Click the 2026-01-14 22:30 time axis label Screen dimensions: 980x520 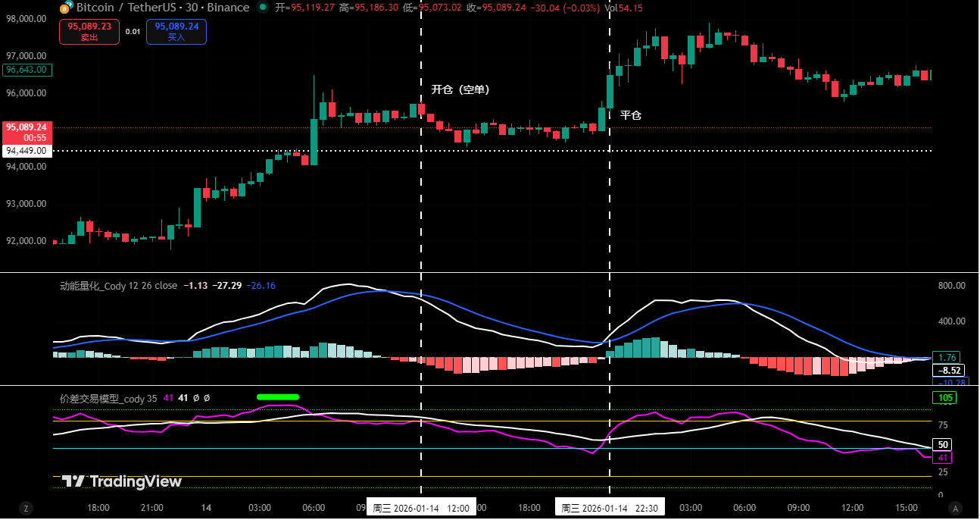tap(610, 508)
